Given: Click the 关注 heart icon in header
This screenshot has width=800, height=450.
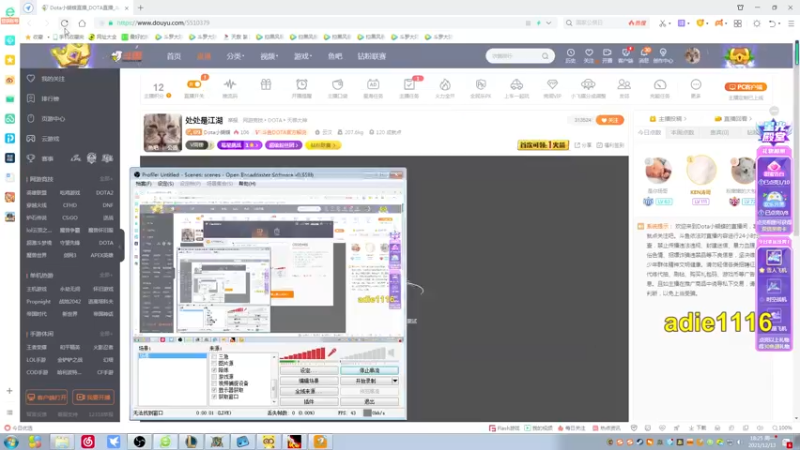Looking at the screenshot, I should point(589,53).
